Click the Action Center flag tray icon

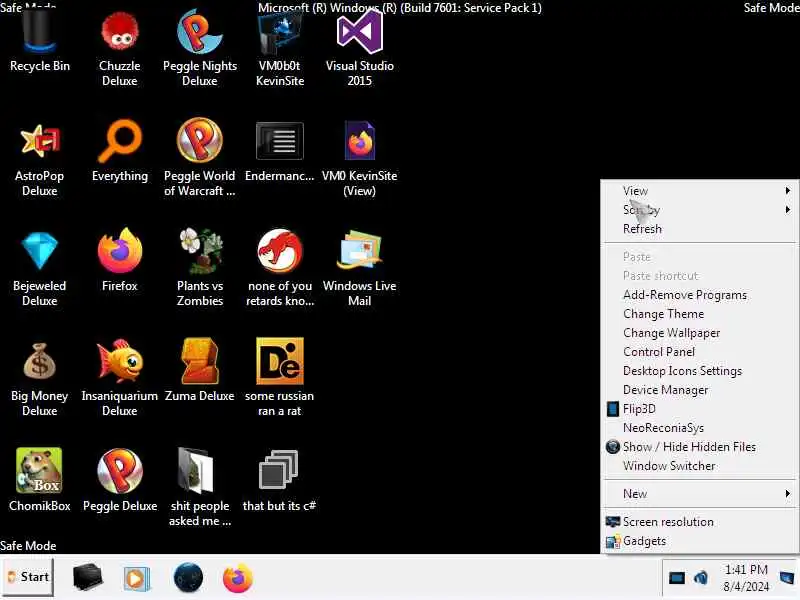pos(788,578)
